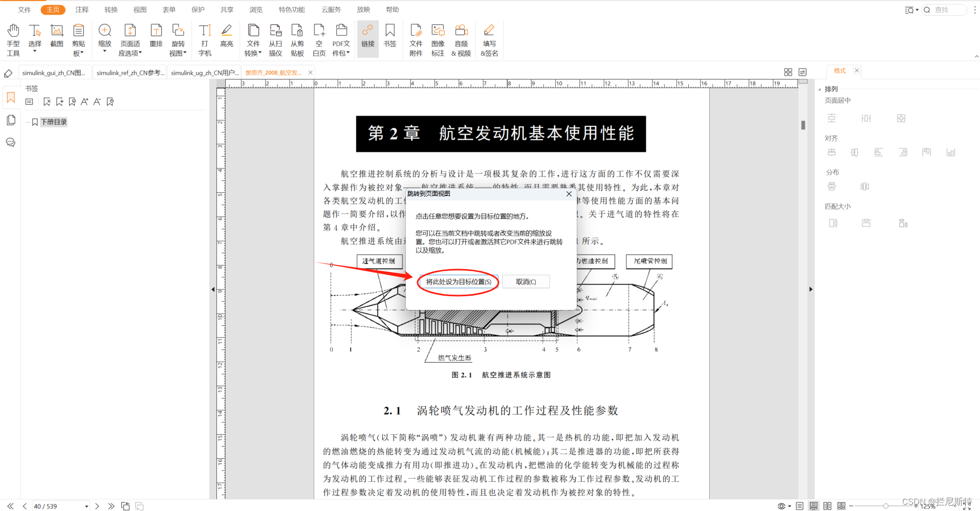Click the Snapshot (截图) tool
Image resolution: width=980 pixels, height=511 pixels.
pos(57,36)
